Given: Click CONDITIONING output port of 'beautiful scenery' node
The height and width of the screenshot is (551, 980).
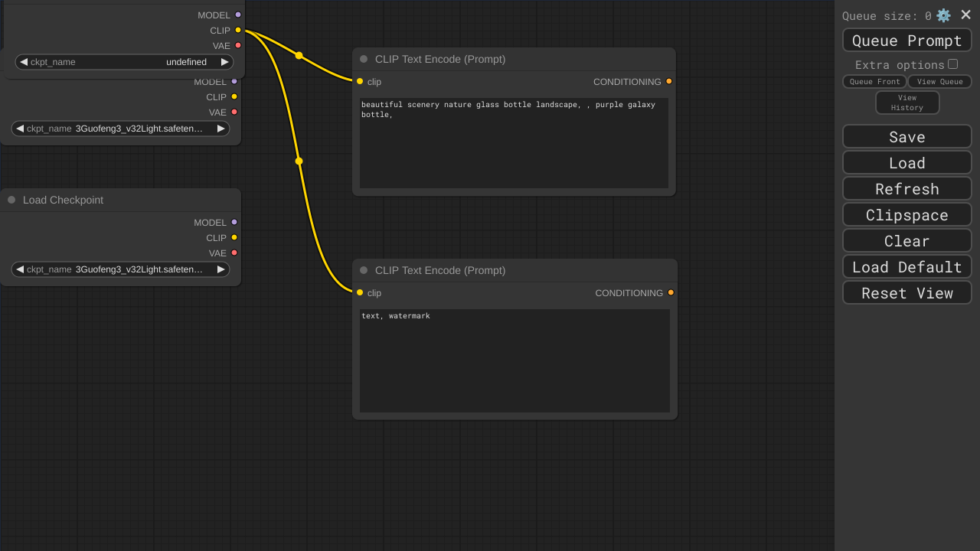Looking at the screenshot, I should 668,81.
